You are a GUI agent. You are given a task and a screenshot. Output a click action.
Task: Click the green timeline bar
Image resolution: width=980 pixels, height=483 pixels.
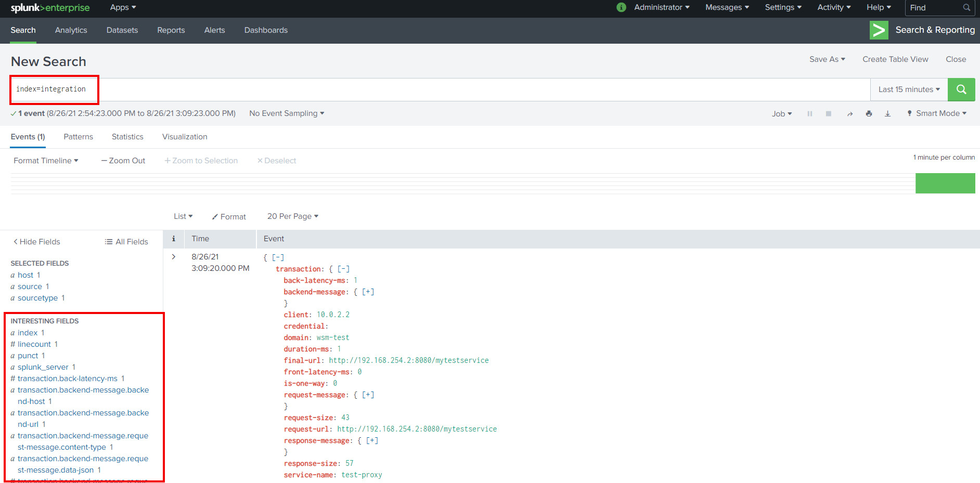click(x=945, y=184)
